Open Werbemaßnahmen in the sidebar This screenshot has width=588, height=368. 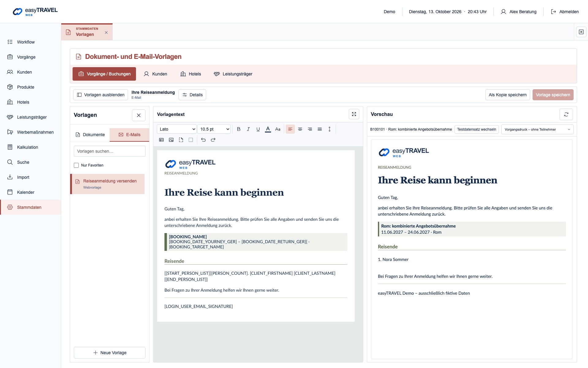coord(31,132)
